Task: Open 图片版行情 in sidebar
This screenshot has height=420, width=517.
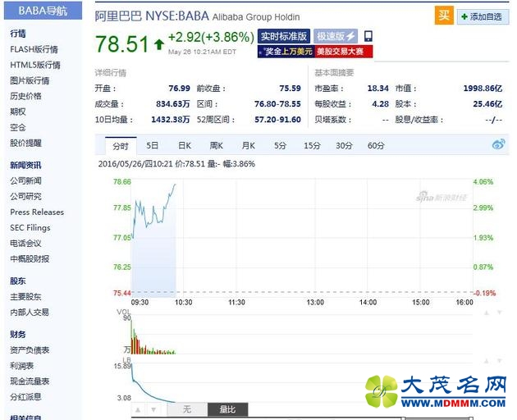Action: [30, 80]
